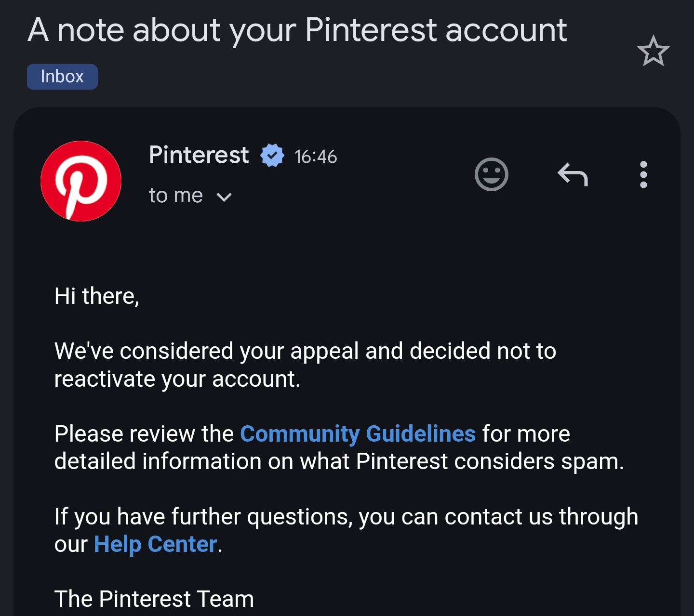Viewport: 694px width, 616px height.
Task: Open the Pinterest sender avatar
Action: tap(81, 181)
